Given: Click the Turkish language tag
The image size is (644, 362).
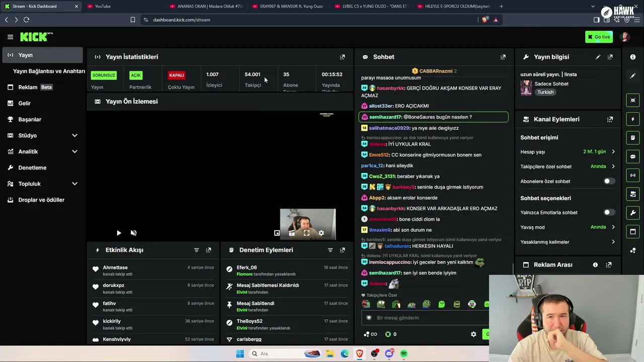Looking at the screenshot, I should coord(545,93).
